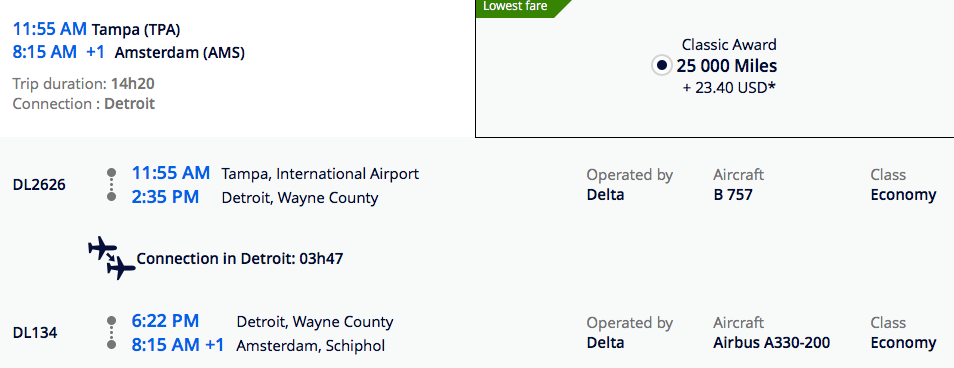Click the 25 000 Miles fare price
The width and height of the screenshot is (954, 368).
pyautogui.click(x=726, y=66)
